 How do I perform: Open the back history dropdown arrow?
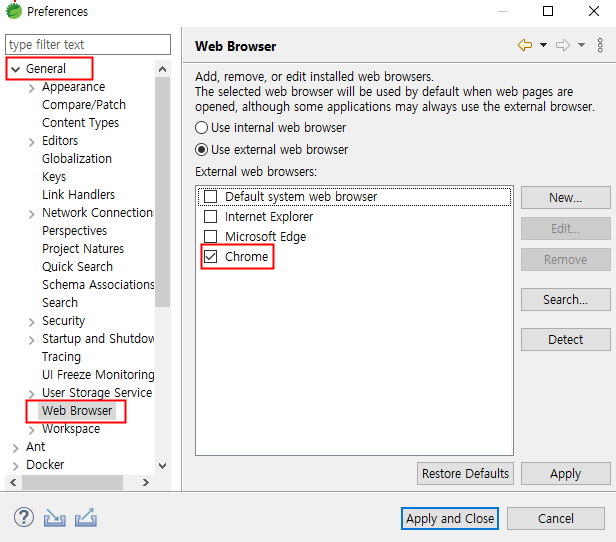point(543,45)
